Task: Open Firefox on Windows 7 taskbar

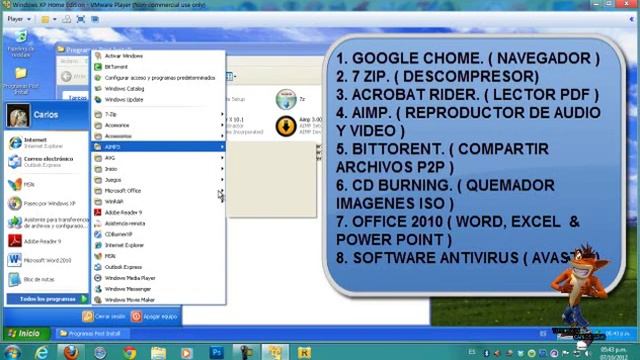Action: tap(71, 352)
